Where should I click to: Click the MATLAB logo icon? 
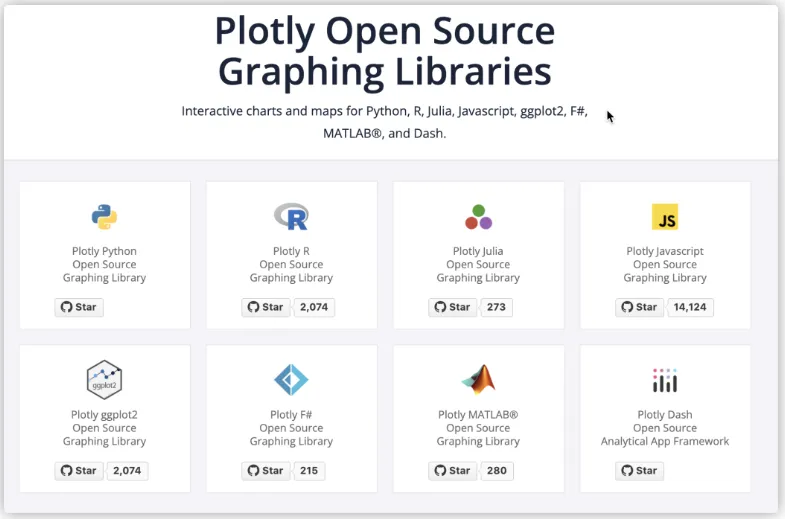478,380
